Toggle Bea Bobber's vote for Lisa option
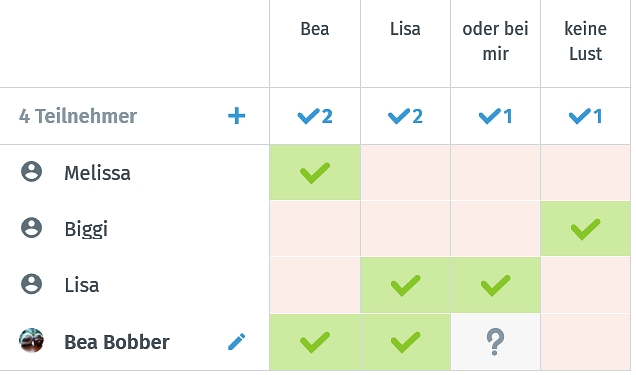 pyautogui.click(x=405, y=342)
